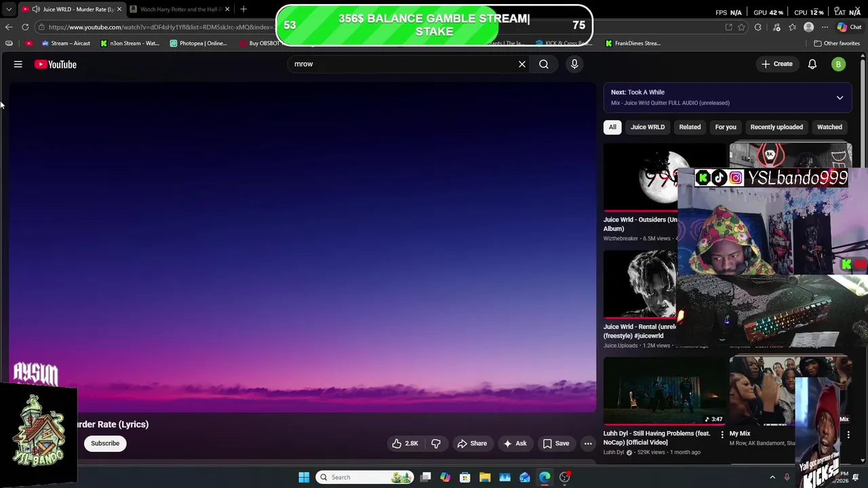Open browser extensions menu
868x488 pixels.
click(758, 27)
